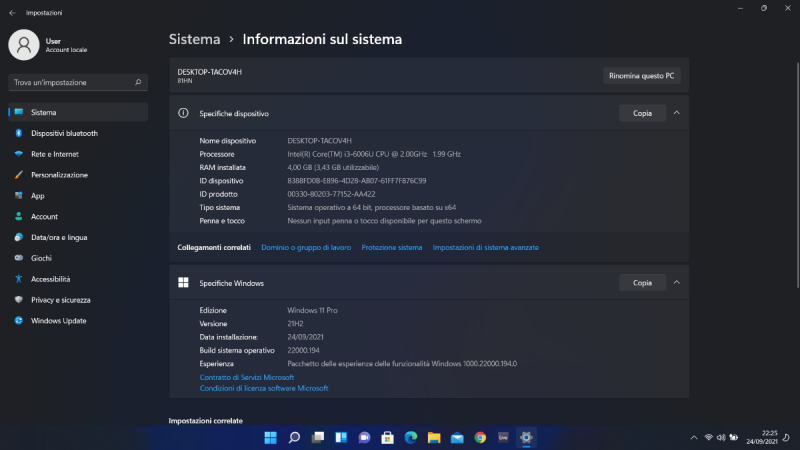Copy the Specifiche Windows details
800x450 pixels.
click(642, 283)
